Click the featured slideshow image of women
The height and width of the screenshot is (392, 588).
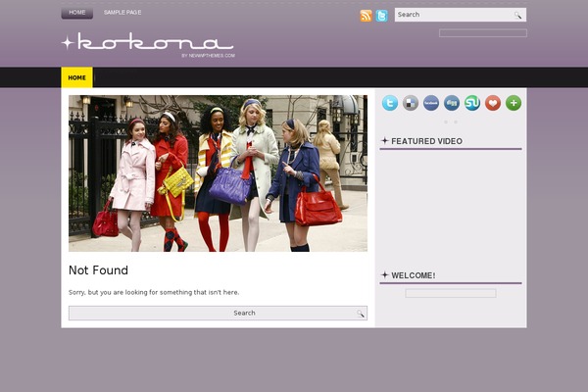pos(218,173)
